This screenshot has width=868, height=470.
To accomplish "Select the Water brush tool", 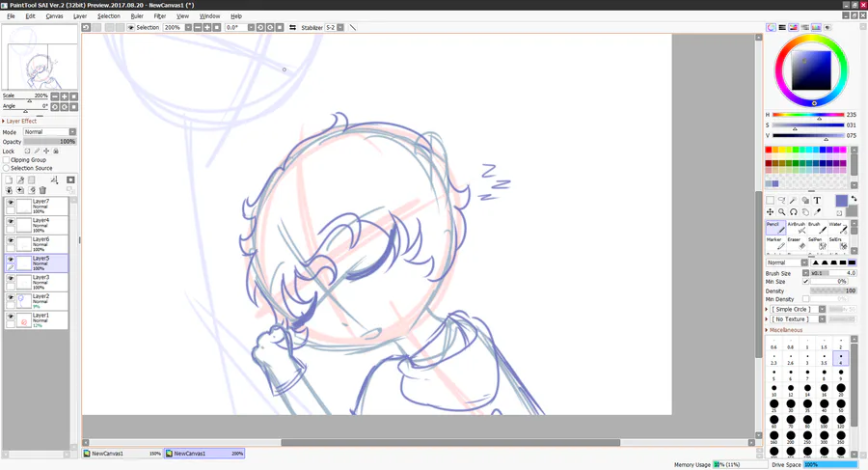I will pos(837,228).
